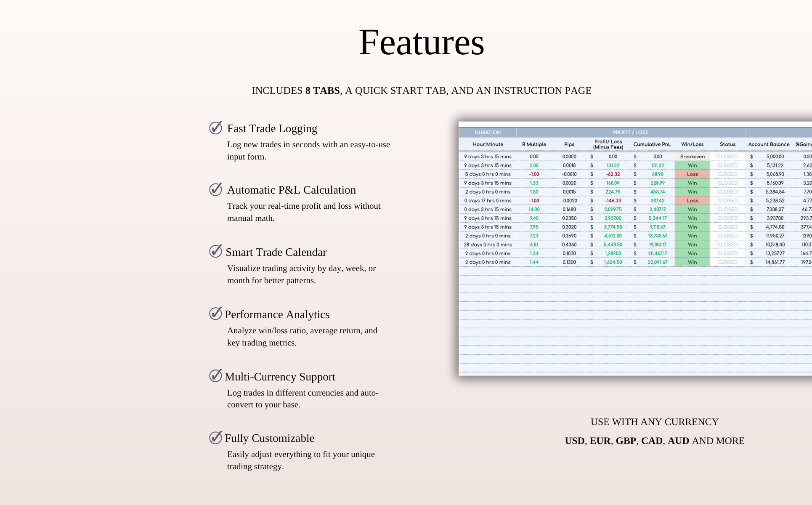Click the 28 days 0 hrs duration cell
Viewport: 812px width, 505px height.
(x=487, y=245)
